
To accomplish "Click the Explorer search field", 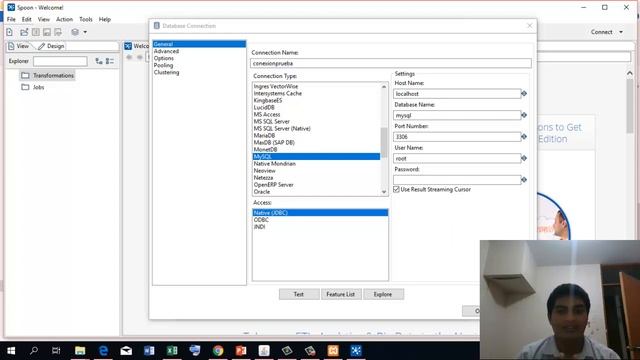I will pyautogui.click(x=60, y=61).
